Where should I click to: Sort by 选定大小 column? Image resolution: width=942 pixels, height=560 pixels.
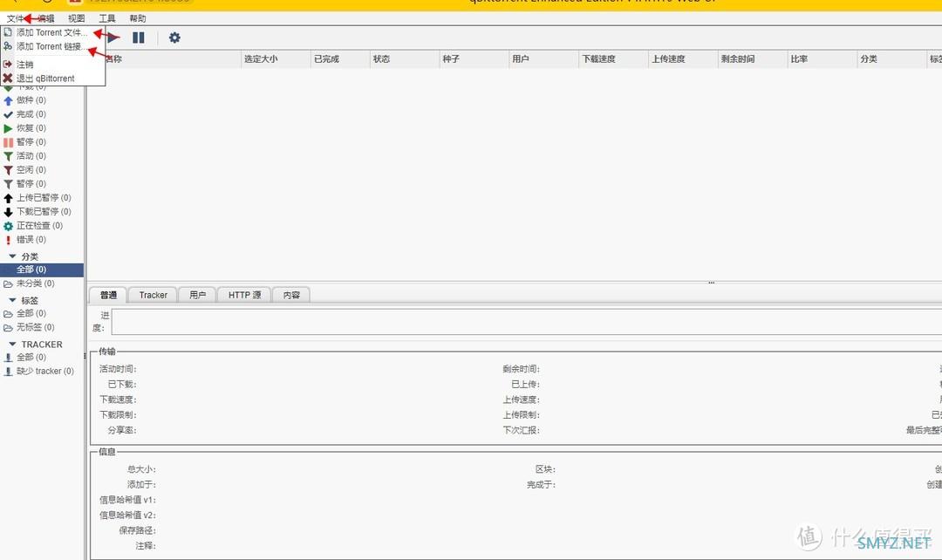[x=276, y=59]
